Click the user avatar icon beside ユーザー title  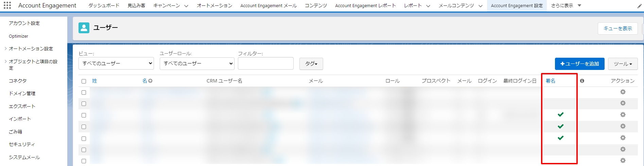[x=84, y=28]
